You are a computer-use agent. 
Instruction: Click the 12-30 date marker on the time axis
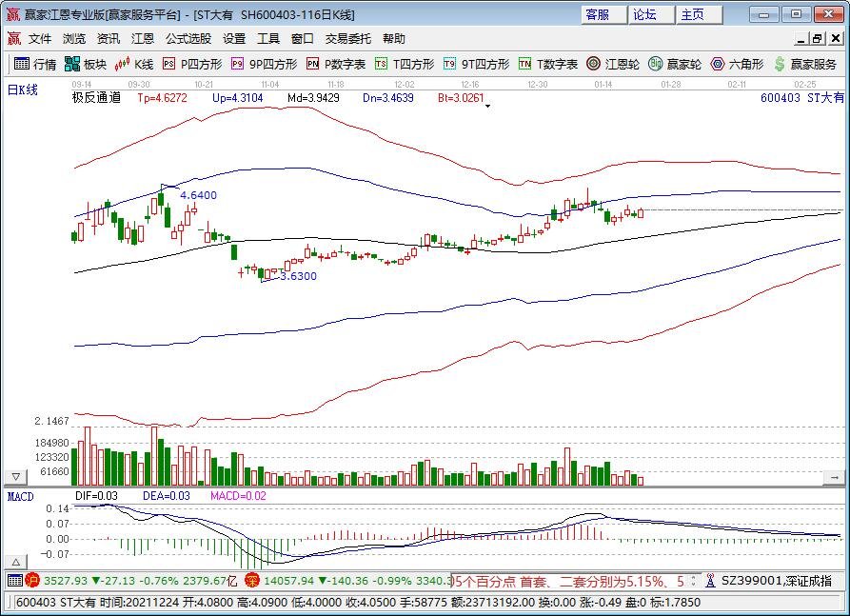[x=538, y=85]
